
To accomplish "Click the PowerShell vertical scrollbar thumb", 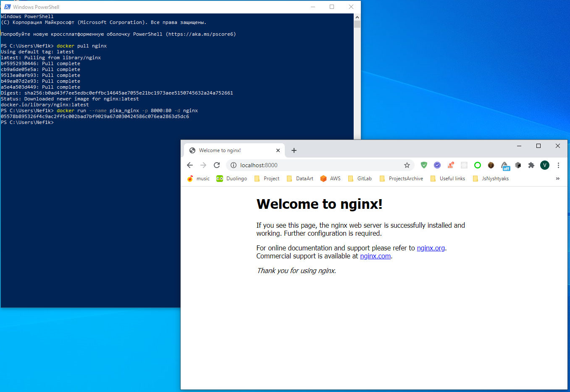I will click(x=357, y=24).
